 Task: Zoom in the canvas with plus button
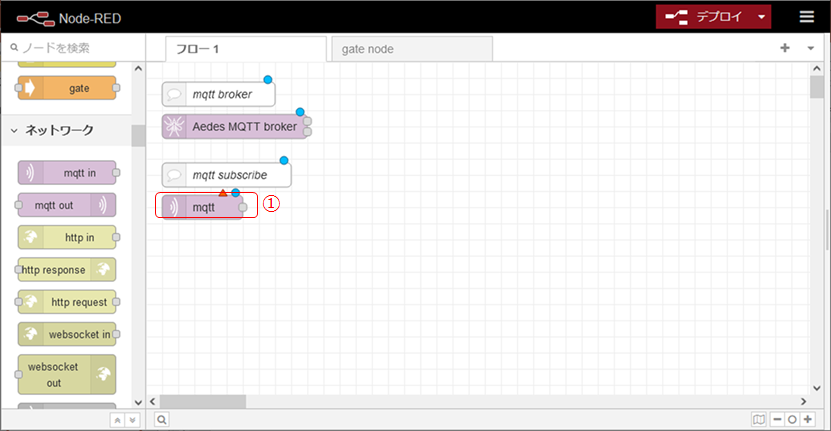pos(807,420)
